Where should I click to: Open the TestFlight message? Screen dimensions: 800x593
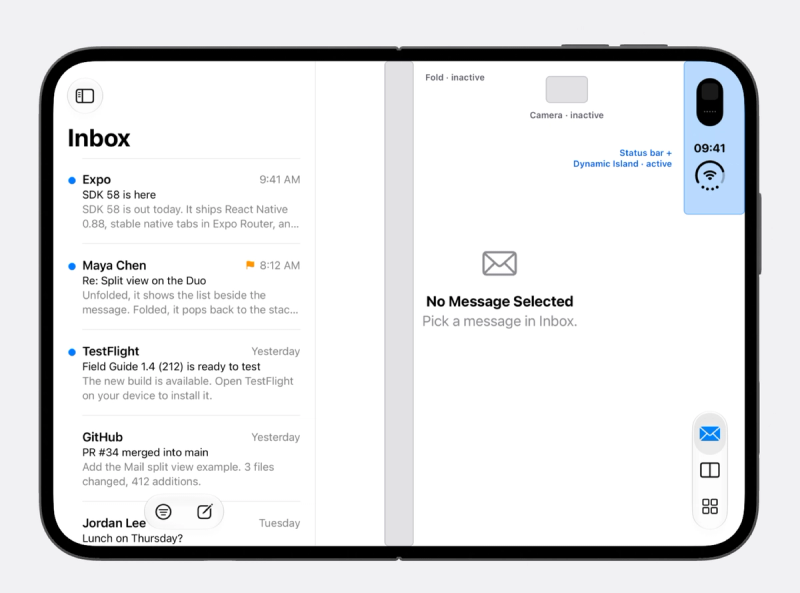[184, 373]
